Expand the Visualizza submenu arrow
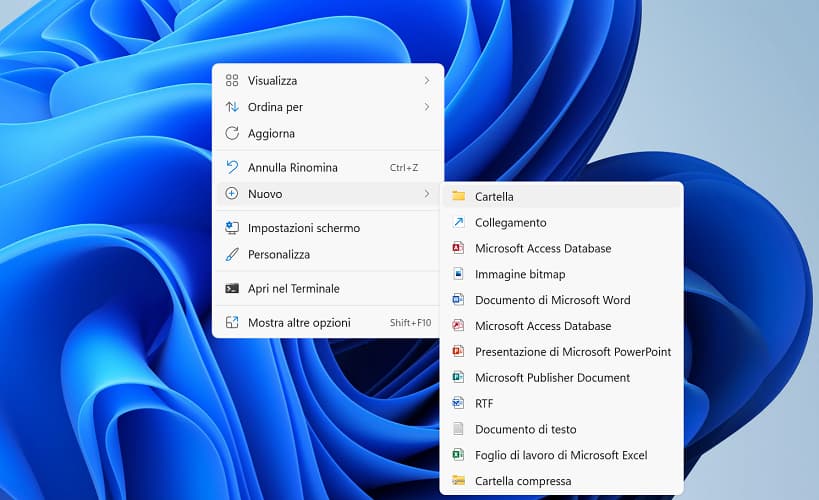The height and width of the screenshot is (500, 819). 427,80
